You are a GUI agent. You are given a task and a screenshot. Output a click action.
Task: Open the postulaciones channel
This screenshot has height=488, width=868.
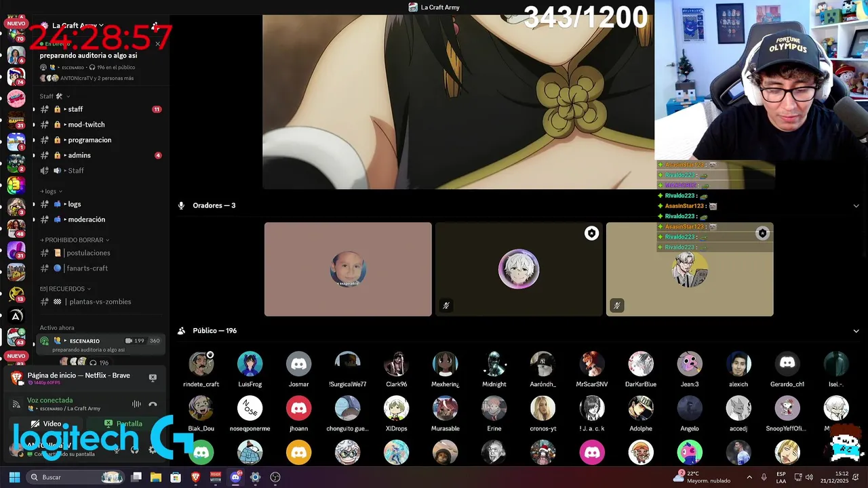coord(100,253)
